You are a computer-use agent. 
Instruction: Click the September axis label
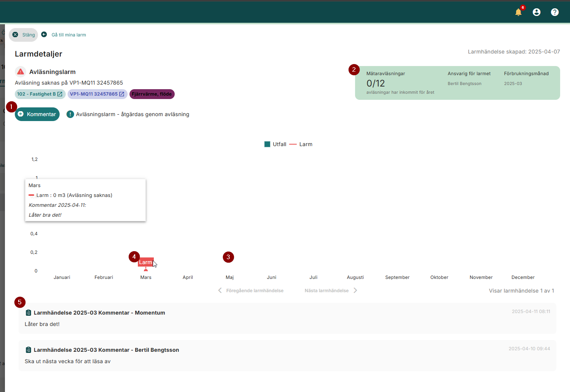397,277
